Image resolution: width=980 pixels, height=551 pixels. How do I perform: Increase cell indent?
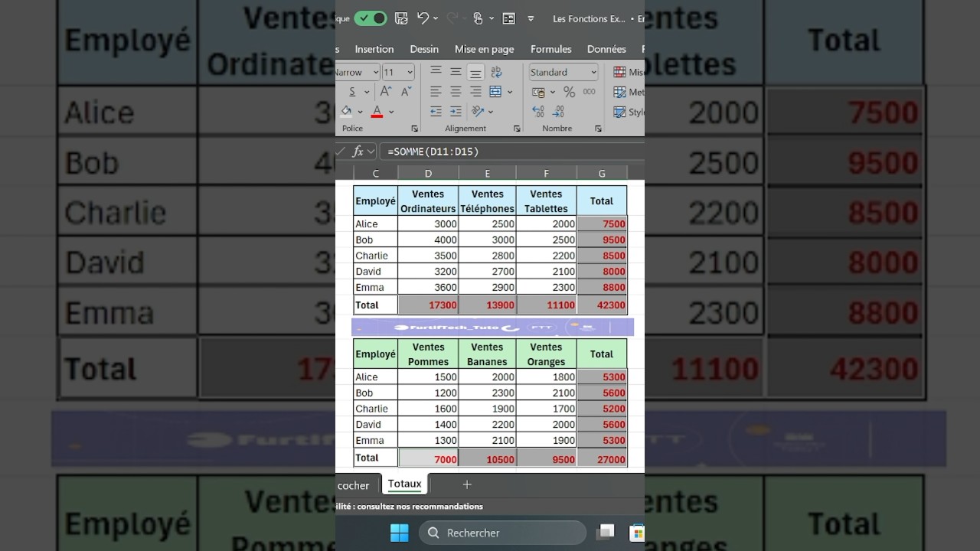(x=456, y=112)
